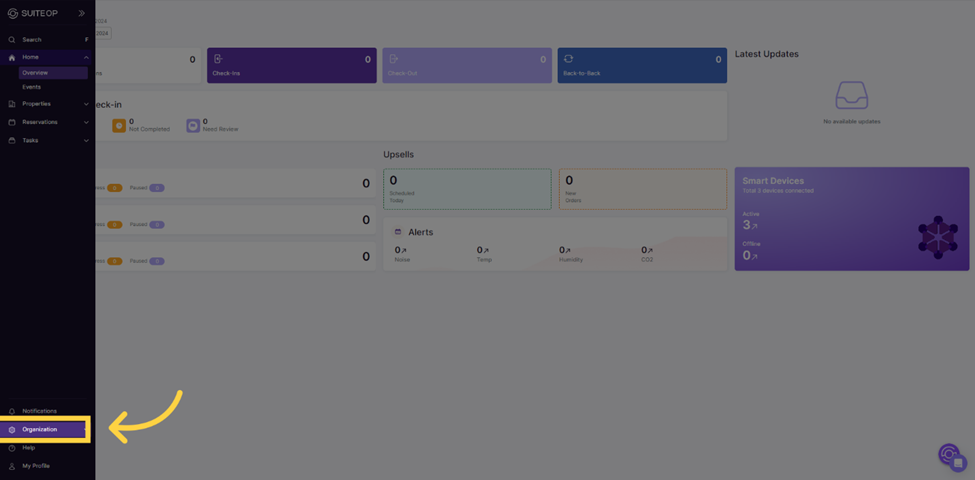
Task: Click the My Profile person icon
Action: (12, 466)
